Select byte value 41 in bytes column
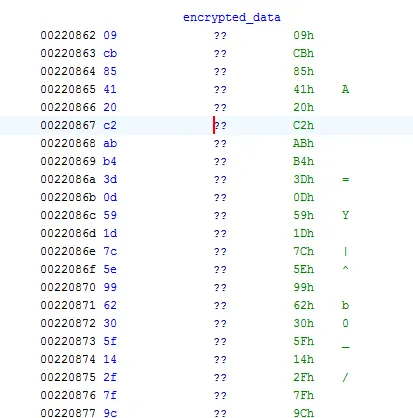Screen dimensions: 413x418 pyautogui.click(x=110, y=89)
